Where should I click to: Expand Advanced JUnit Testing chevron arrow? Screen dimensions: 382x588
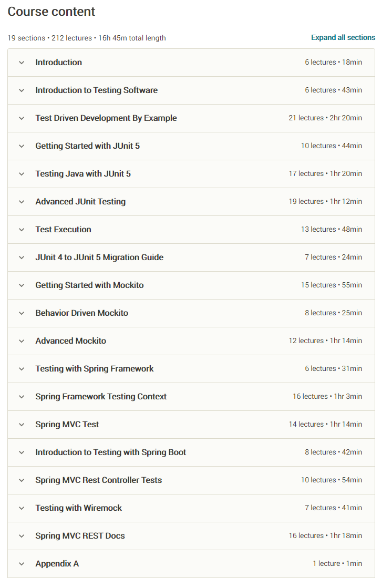coord(22,202)
